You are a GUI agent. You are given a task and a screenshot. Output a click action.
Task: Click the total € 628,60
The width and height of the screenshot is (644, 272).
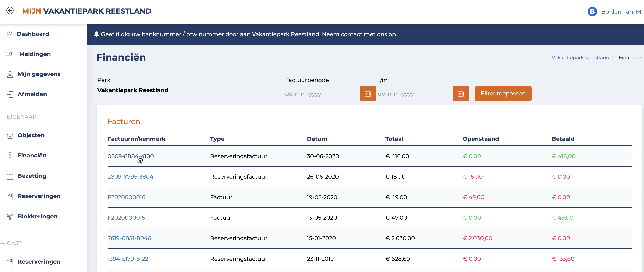tap(397, 259)
